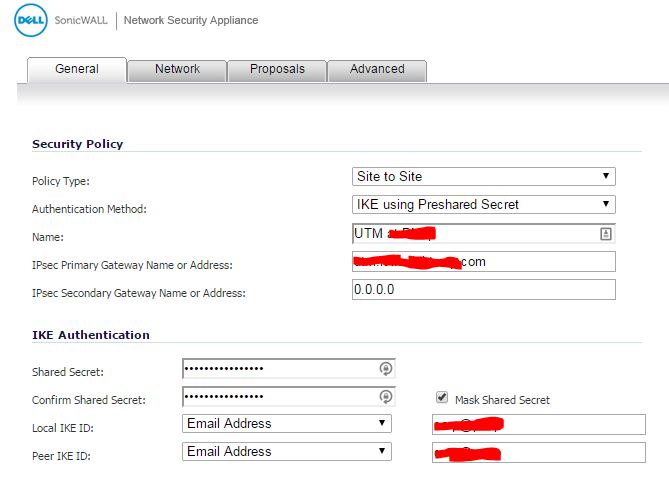
Task: Click the key icon in Confirm Shared Secret field
Action: tap(386, 397)
